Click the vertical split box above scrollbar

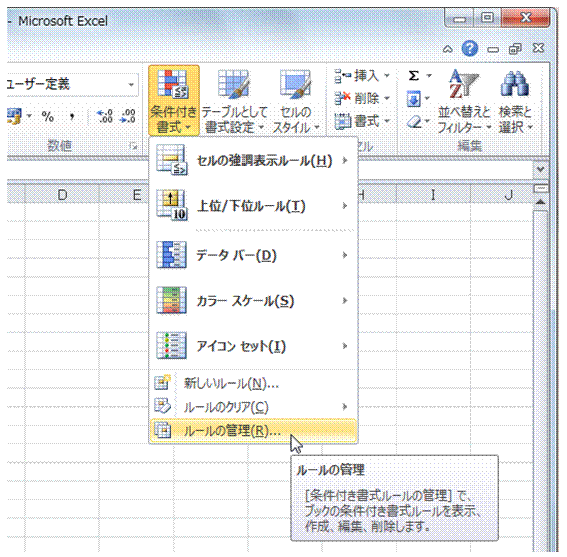(x=541, y=188)
